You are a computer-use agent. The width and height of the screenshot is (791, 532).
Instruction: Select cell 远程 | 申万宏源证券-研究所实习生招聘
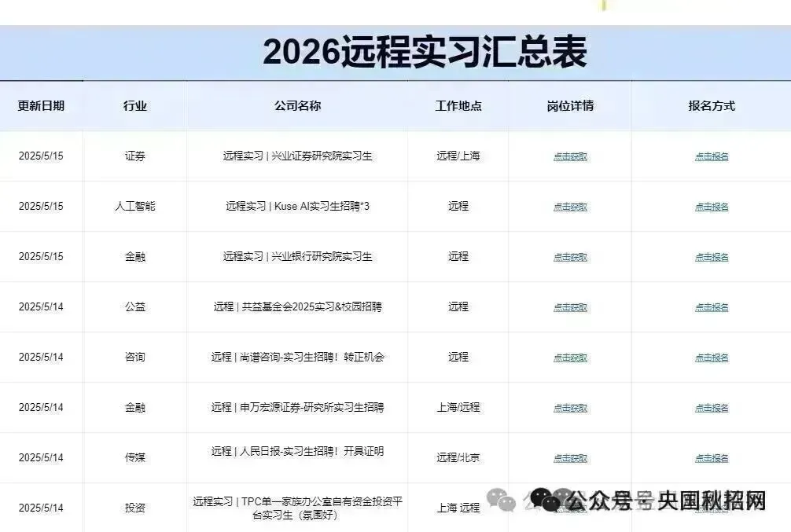point(297,407)
